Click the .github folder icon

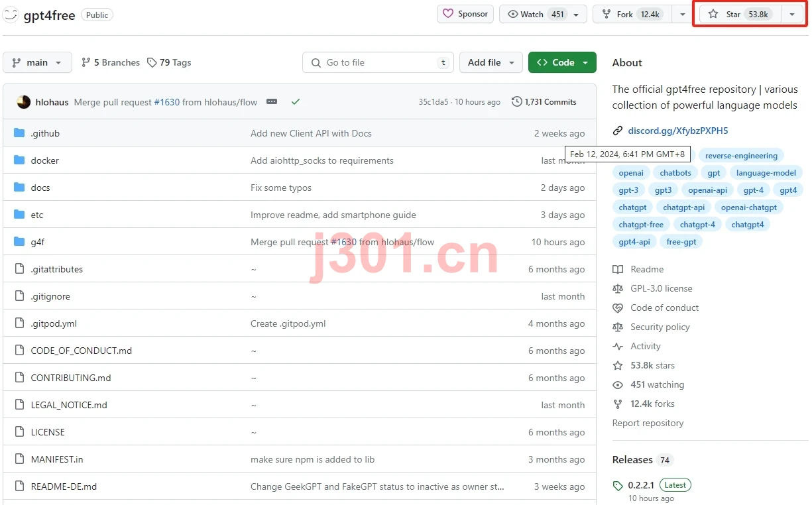[x=19, y=133]
